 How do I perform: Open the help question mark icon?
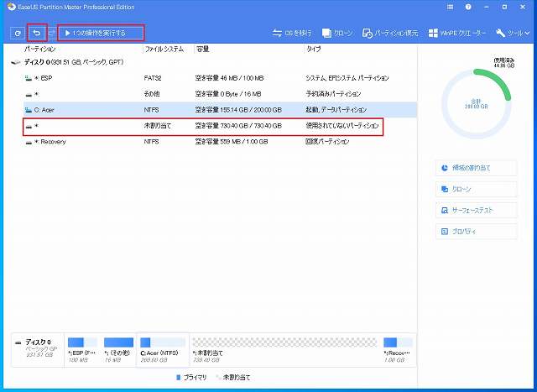[x=468, y=7]
